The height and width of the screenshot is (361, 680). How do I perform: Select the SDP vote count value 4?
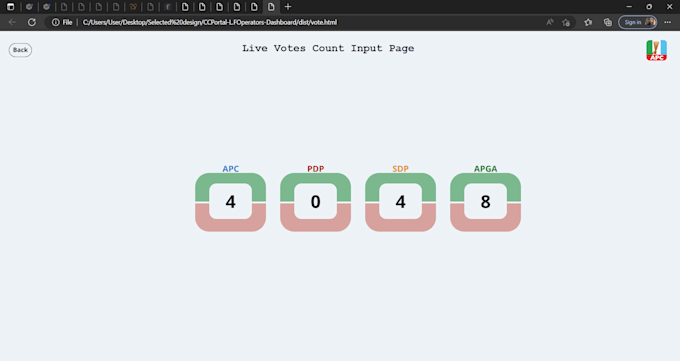[x=400, y=201]
